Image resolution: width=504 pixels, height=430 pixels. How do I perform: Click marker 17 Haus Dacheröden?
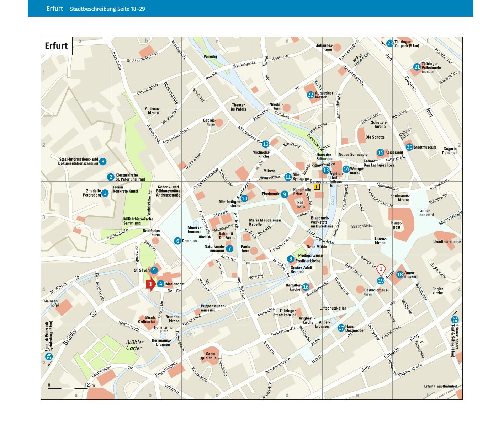341,328
